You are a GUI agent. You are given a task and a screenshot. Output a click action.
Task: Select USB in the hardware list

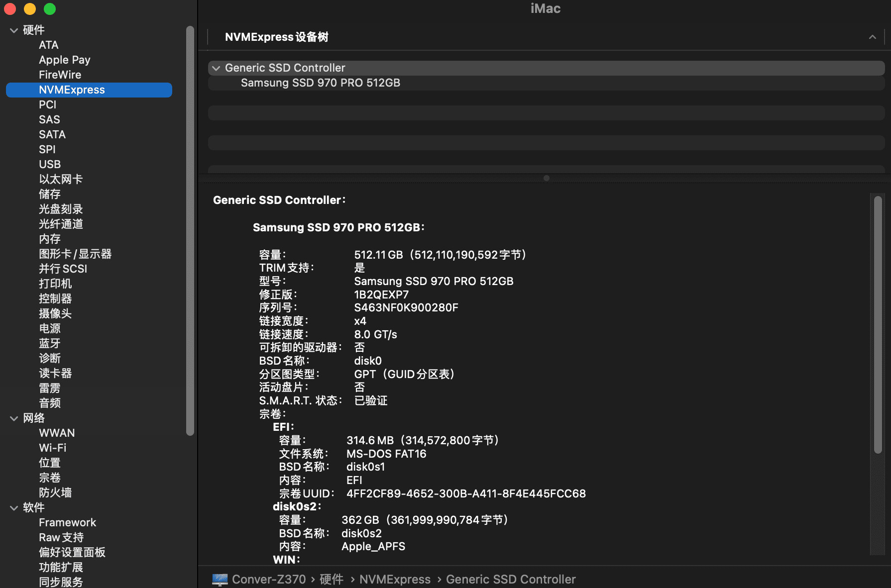coord(50,165)
